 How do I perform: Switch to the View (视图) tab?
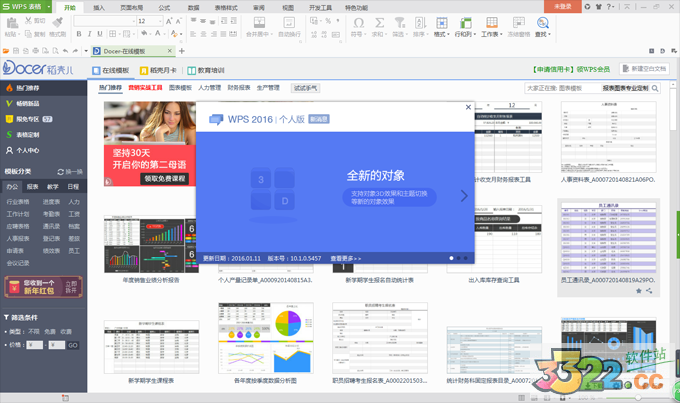288,8
